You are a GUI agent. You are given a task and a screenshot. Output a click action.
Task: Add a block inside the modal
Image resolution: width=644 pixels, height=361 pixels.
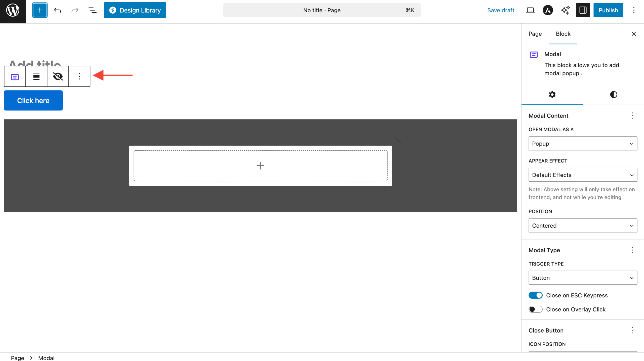[260, 166]
